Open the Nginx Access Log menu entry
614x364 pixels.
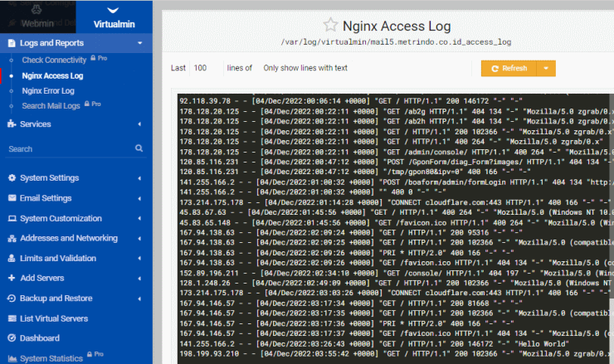click(x=52, y=75)
